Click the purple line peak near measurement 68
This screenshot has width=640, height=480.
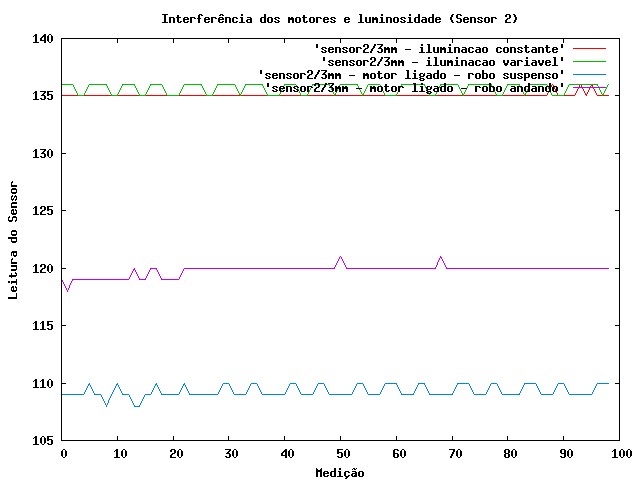pyautogui.click(x=441, y=257)
